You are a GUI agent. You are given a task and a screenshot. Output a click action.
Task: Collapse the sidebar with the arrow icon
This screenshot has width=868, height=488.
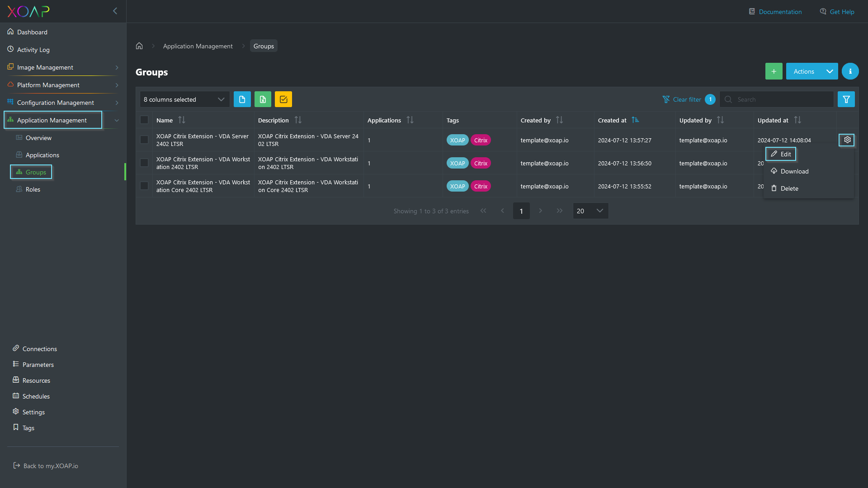tap(115, 11)
